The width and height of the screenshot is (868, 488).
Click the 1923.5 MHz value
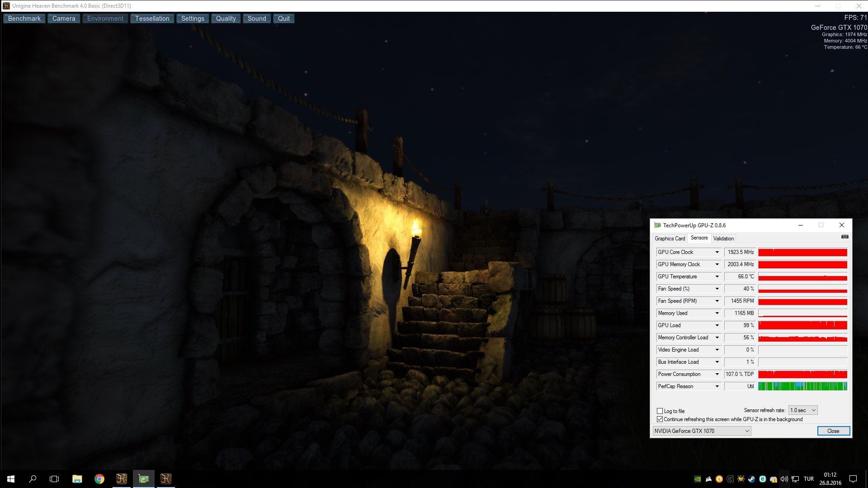(x=740, y=252)
